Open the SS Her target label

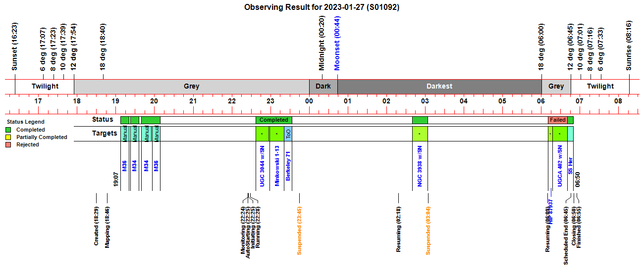tap(570, 166)
